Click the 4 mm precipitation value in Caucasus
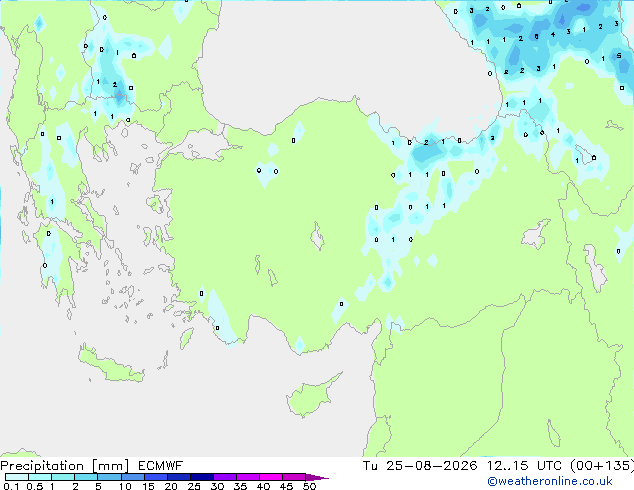Viewport: 634px width, 490px height. tap(553, 35)
